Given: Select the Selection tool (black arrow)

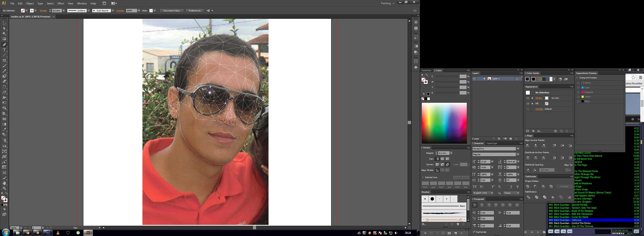Looking at the screenshot, I should pos(4,23).
